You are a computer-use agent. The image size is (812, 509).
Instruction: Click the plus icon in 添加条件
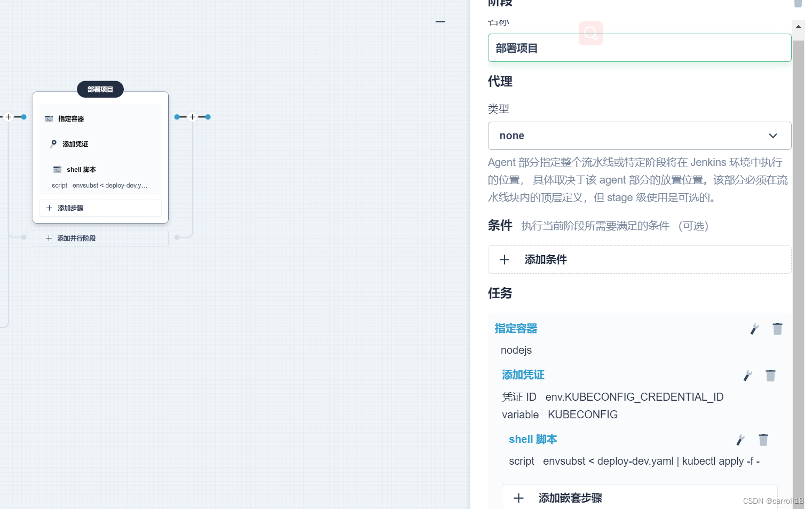(x=504, y=260)
